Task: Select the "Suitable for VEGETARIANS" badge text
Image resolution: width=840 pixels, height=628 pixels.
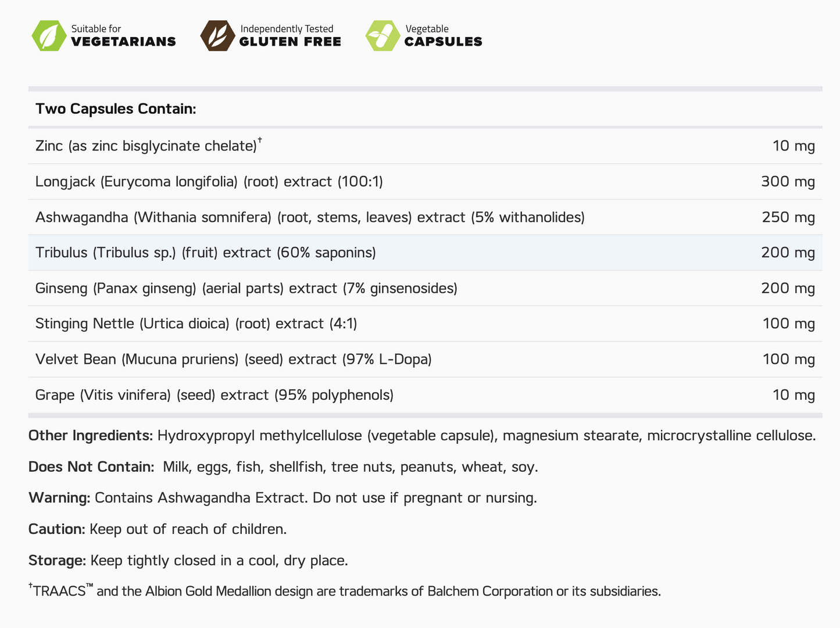Action: coord(123,35)
